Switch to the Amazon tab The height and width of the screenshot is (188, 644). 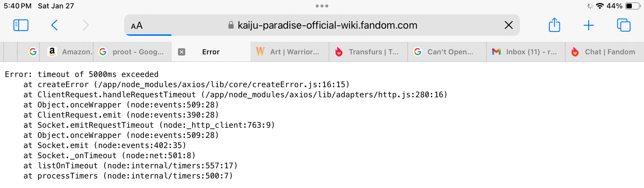click(70, 52)
